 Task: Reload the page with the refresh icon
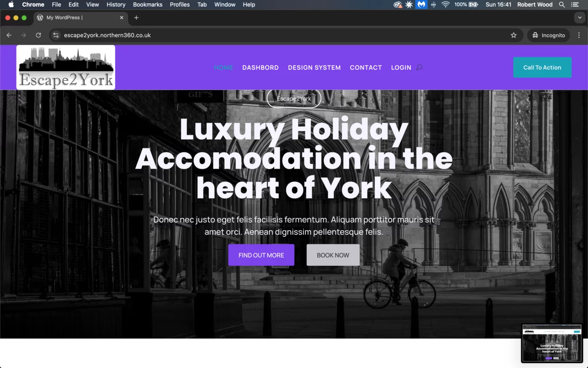pyautogui.click(x=38, y=35)
